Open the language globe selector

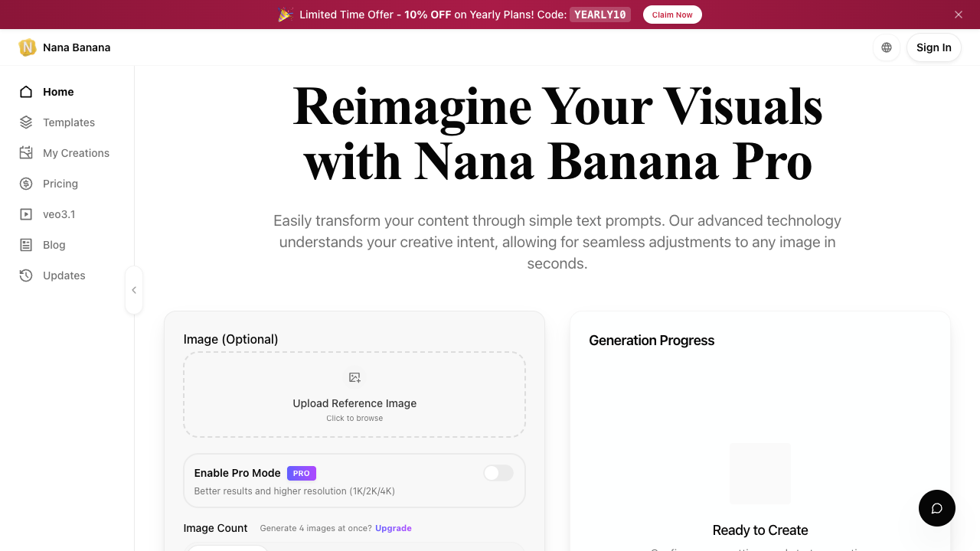coord(886,47)
